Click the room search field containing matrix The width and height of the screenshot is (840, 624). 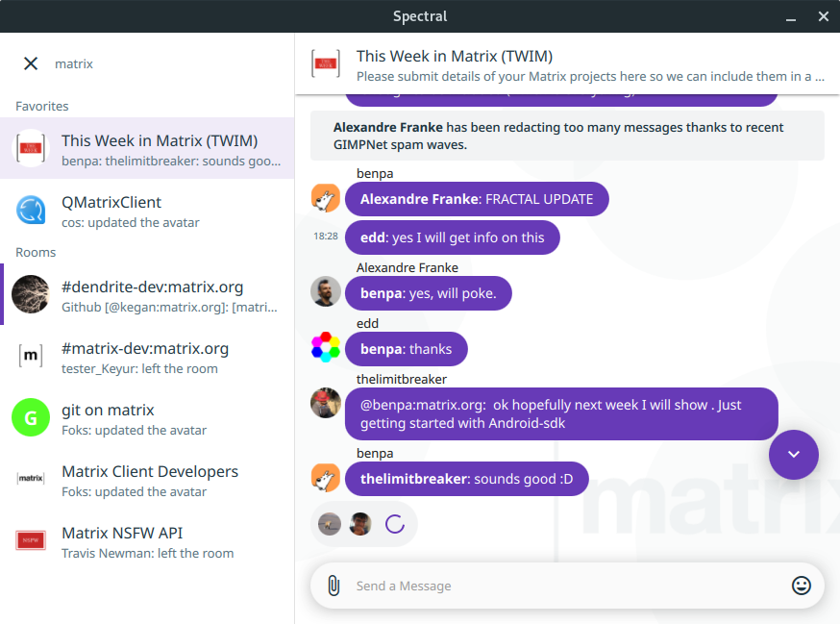(163, 63)
